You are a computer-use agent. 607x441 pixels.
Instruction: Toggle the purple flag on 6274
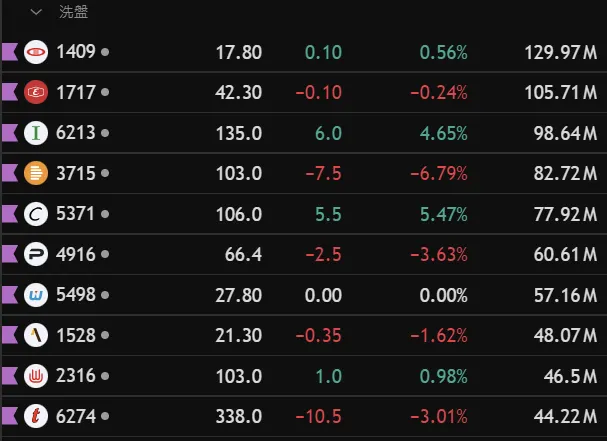(10, 416)
